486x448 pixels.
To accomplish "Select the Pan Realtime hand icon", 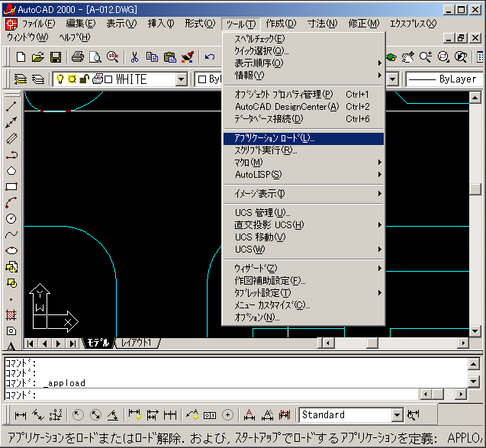I will 407,57.
